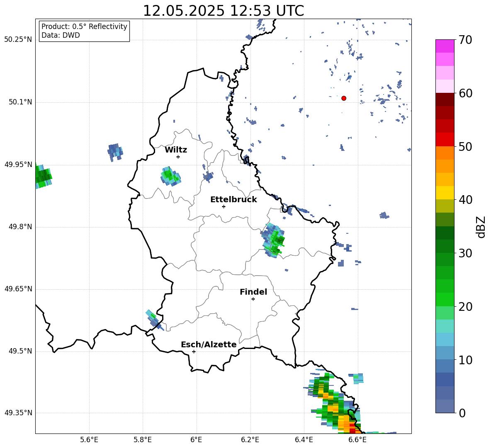Screen dimensions: 491x448
Task: Click the red dot radar site marker
Action: (x=343, y=98)
